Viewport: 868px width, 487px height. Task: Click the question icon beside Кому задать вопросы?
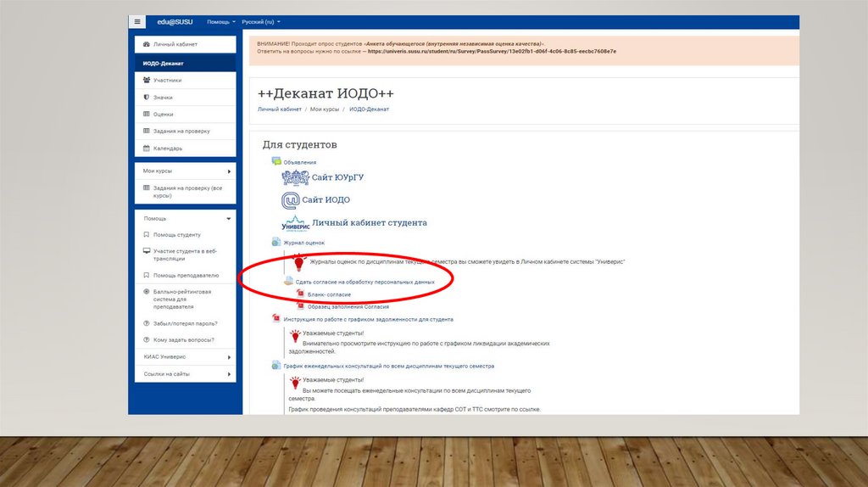[146, 339]
